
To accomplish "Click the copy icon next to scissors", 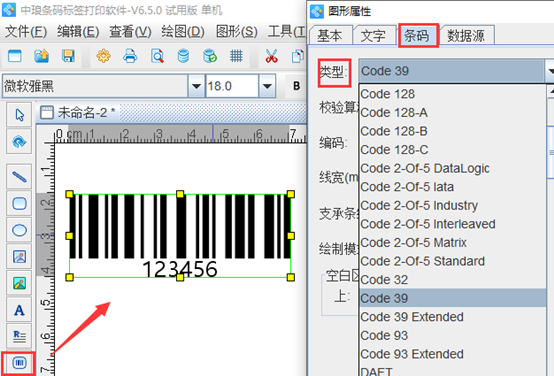I will point(298,56).
